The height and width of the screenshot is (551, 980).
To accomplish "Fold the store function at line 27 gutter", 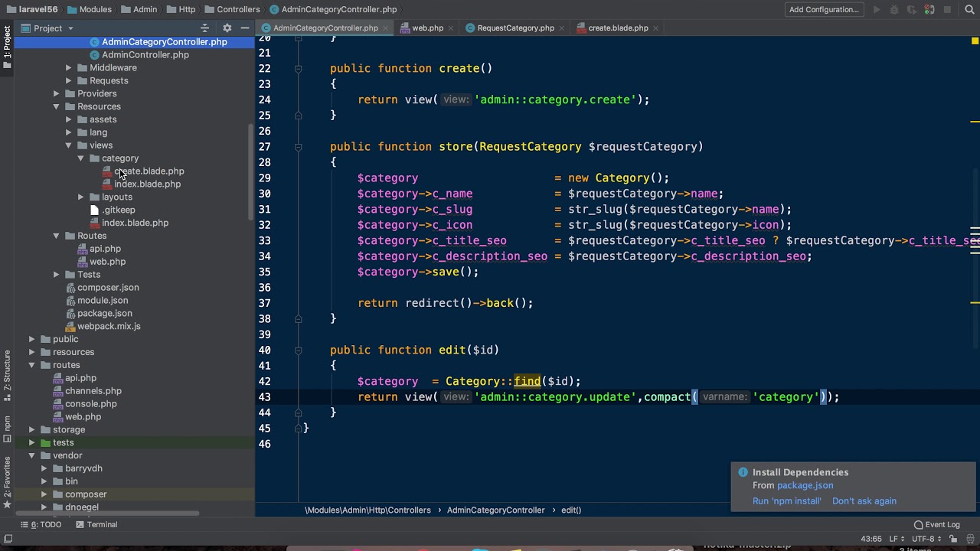I will click(299, 146).
